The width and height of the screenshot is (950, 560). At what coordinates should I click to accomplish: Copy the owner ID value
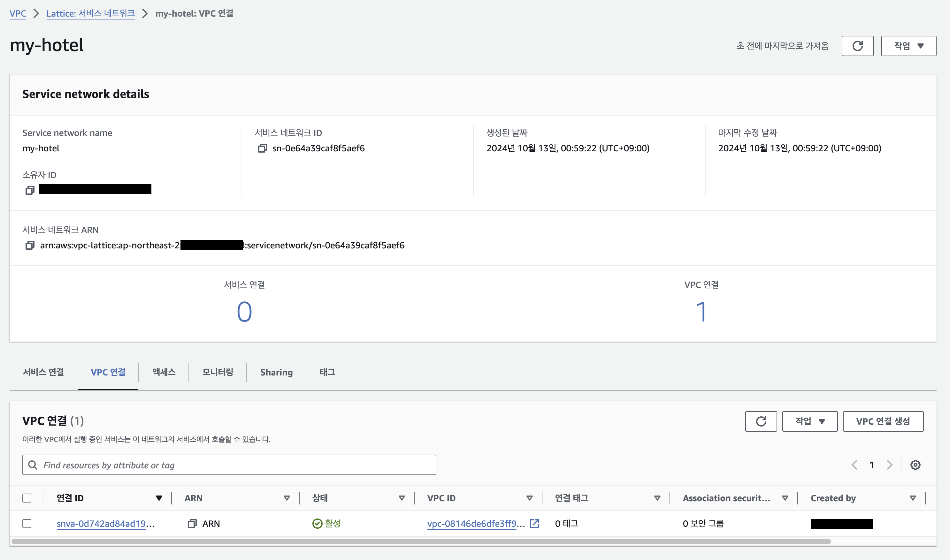[x=30, y=190]
